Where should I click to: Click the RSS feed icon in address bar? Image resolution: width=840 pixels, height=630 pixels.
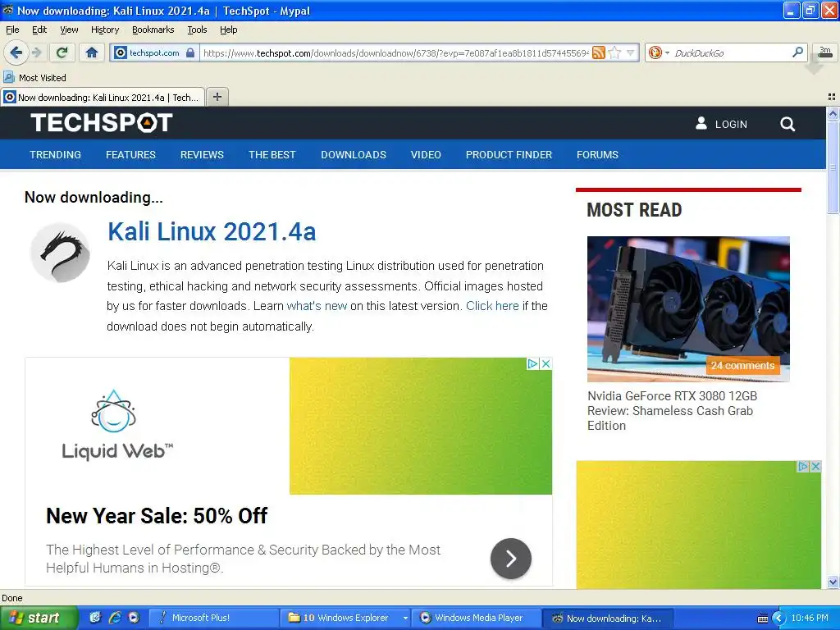[599, 52]
